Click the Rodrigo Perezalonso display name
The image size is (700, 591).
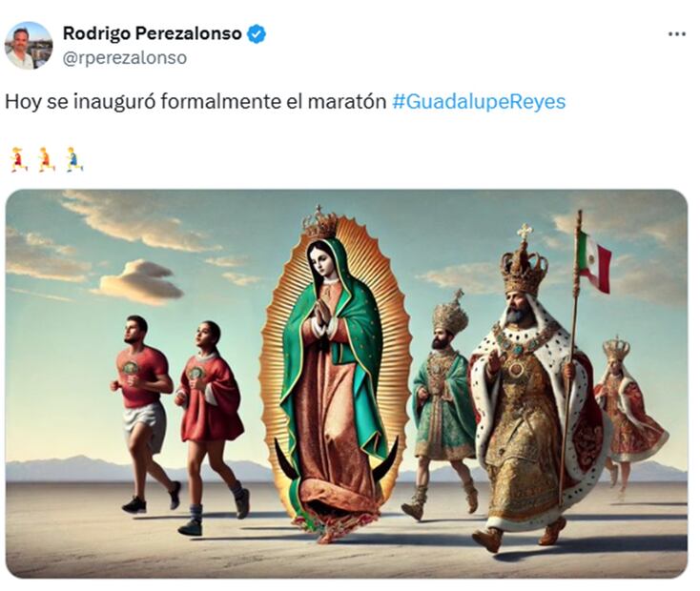[152, 33]
